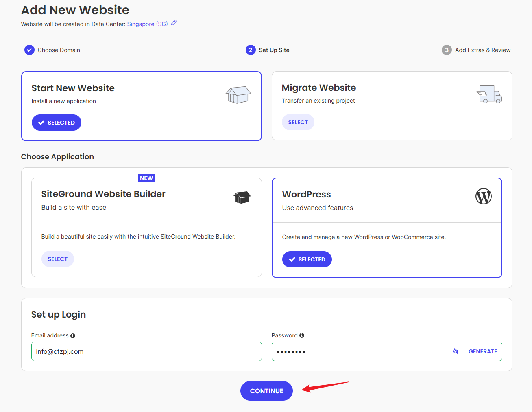Click the 'Build a site with ease' text

pyautogui.click(x=74, y=208)
